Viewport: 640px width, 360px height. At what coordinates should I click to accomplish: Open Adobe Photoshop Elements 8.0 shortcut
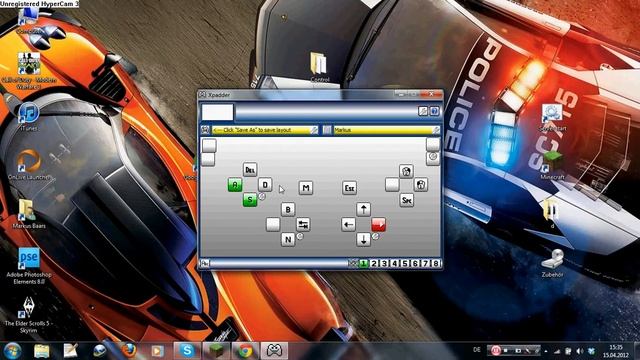click(29, 266)
